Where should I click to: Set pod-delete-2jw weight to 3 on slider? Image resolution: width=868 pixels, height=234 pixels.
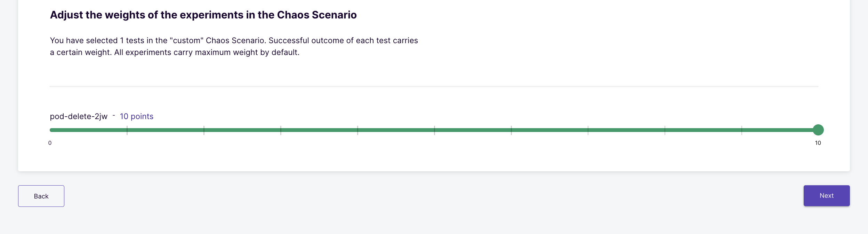point(281,130)
